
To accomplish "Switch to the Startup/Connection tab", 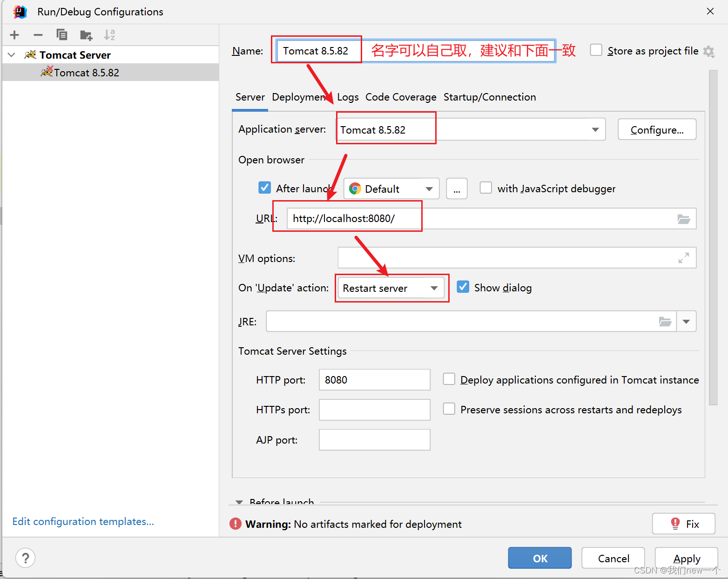I will pyautogui.click(x=490, y=97).
